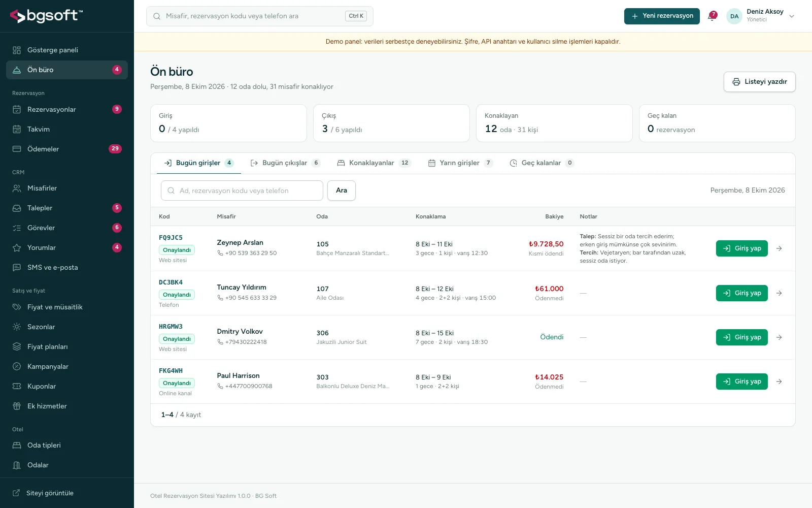Switch to Geç kalanlar tab
This screenshot has height=508, width=812.
pyautogui.click(x=542, y=163)
